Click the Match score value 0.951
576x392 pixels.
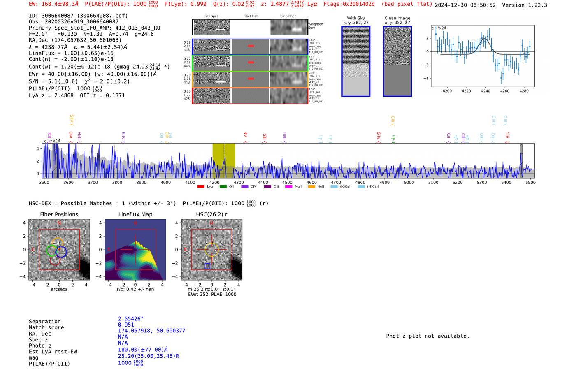[x=126, y=325]
